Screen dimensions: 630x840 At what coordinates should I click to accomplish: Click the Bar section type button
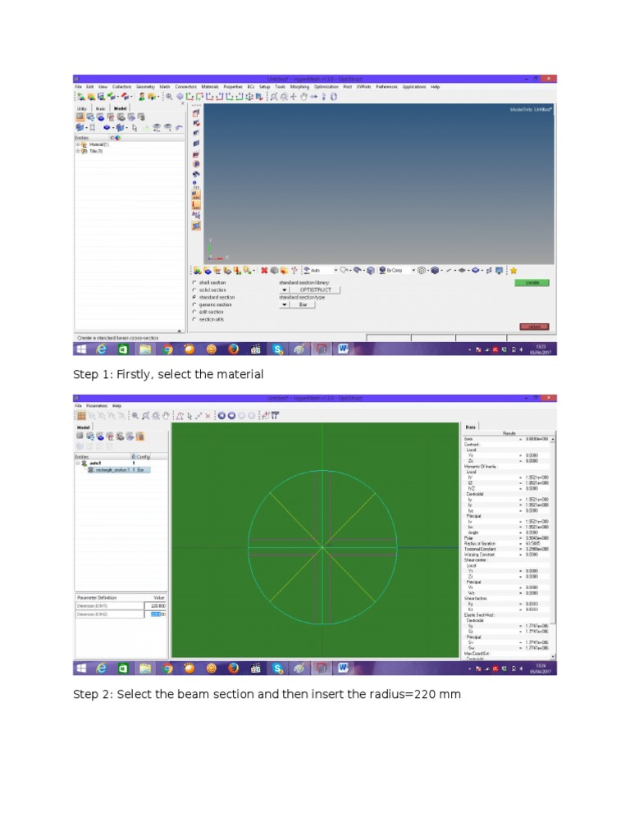coord(303,305)
